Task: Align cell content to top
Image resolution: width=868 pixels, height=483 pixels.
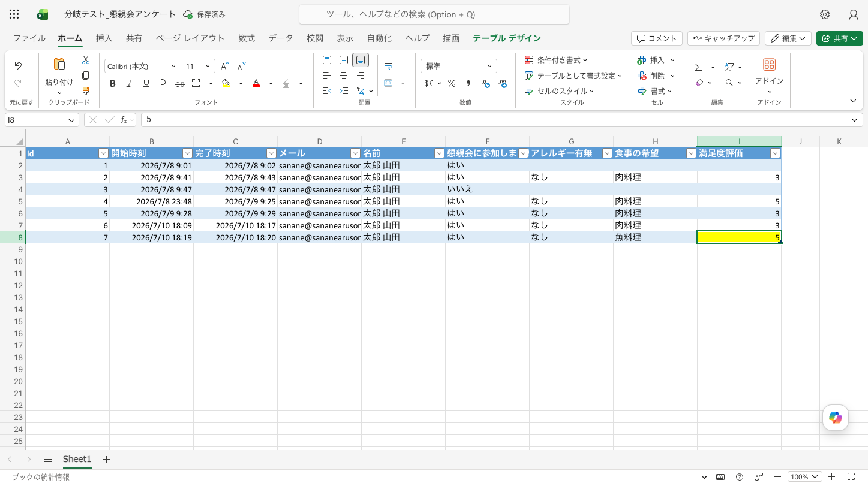Action: [x=327, y=60]
